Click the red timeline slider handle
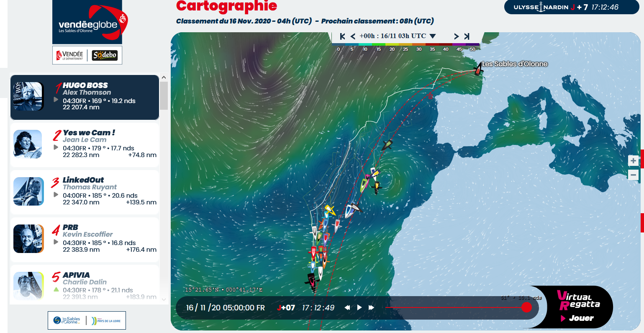The image size is (644, 333). tap(526, 307)
